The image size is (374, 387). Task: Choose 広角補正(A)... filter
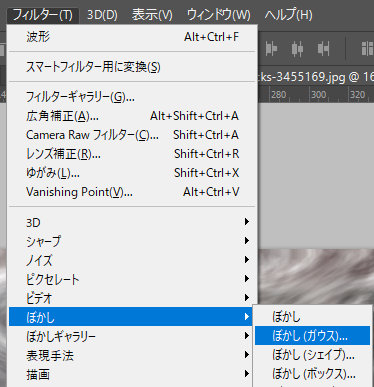coord(132,116)
